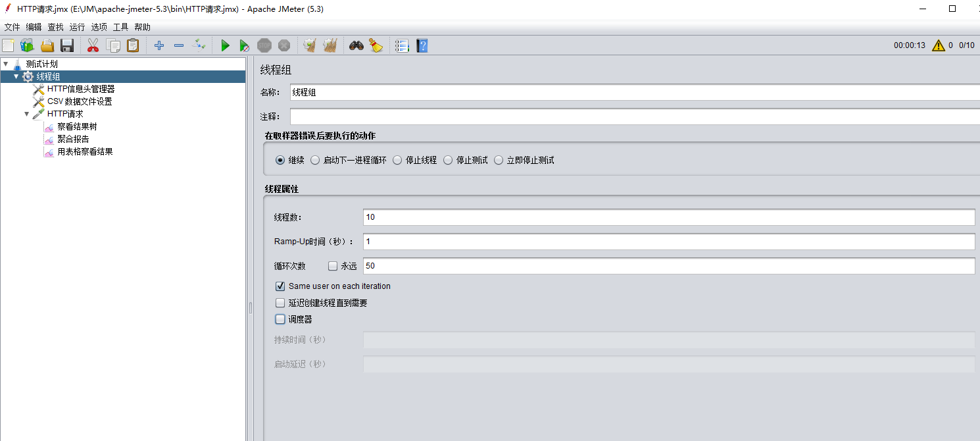980x441 pixels.
Task: Click the Toggle enable/disable icon
Action: pos(199,45)
